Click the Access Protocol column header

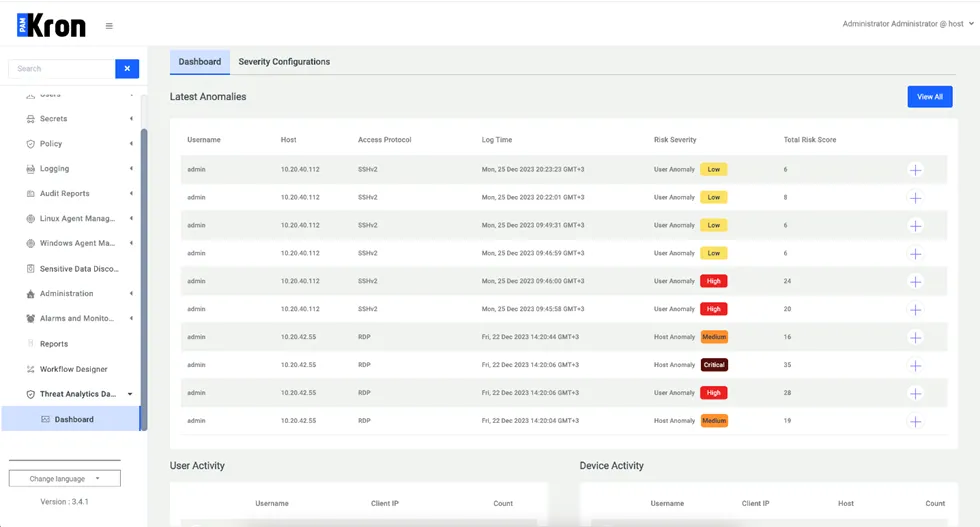[x=384, y=140]
